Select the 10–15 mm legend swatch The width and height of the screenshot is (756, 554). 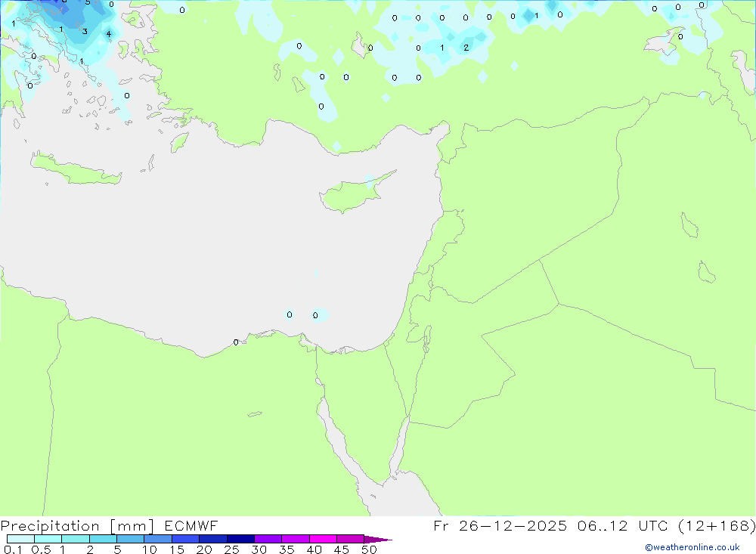pyautogui.click(x=158, y=539)
